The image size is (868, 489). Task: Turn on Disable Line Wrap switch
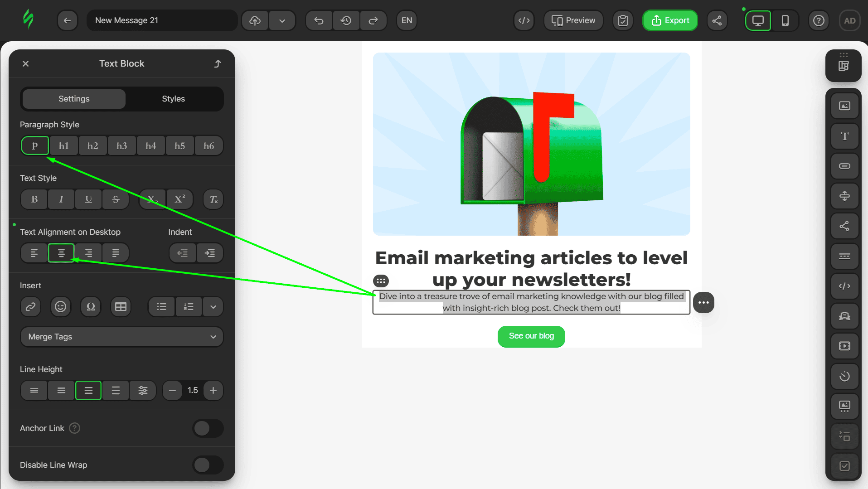208,465
